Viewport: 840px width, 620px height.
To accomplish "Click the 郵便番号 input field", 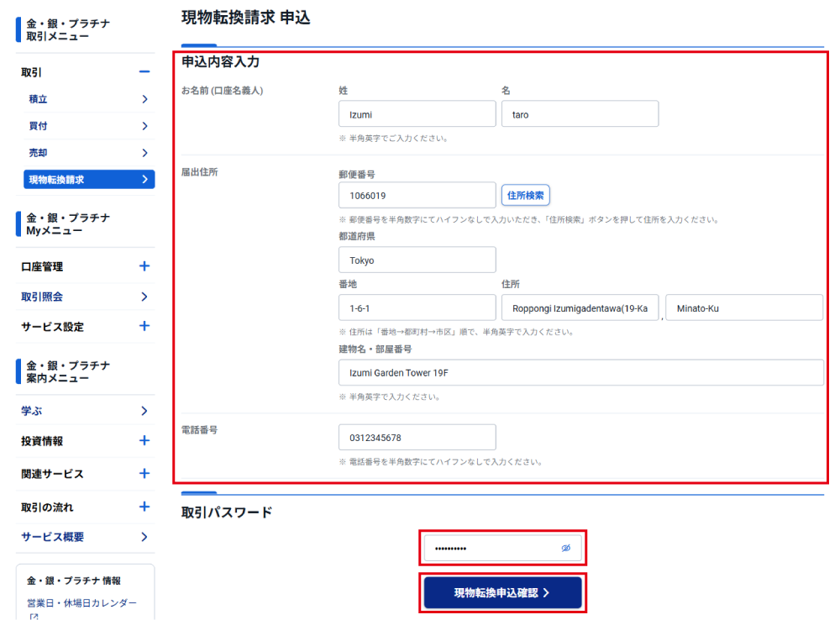I will 417,196.
